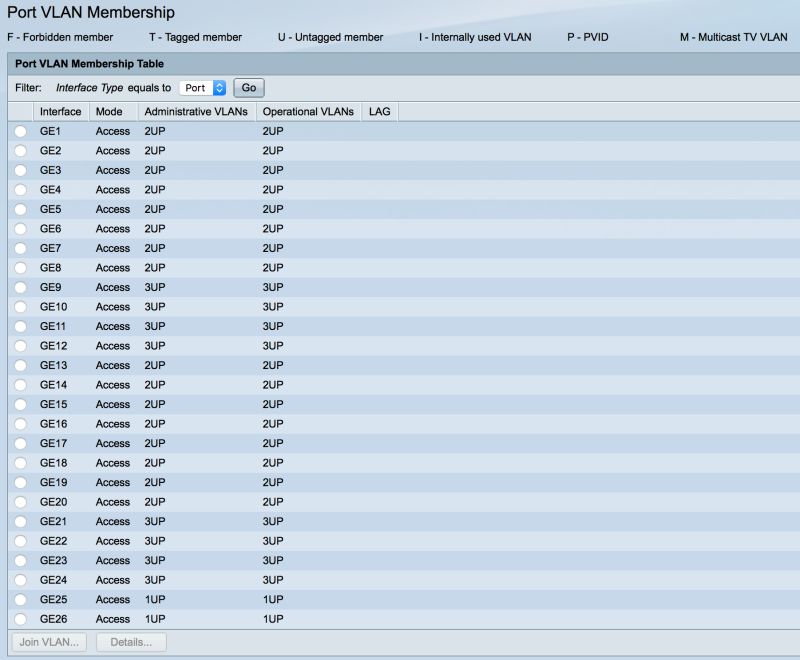
Task: Click the Interface column header
Action: [x=61, y=112]
